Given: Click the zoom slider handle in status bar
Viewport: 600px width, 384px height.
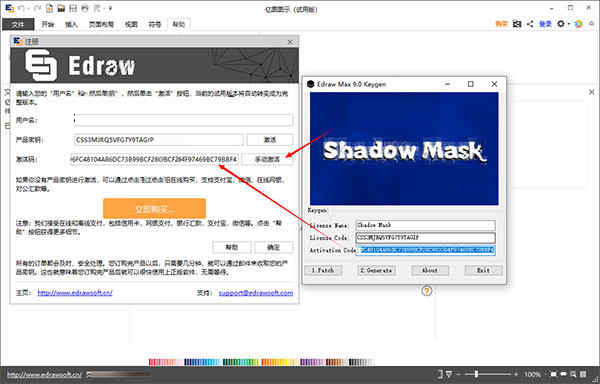Looking at the screenshot, I should tap(476, 374).
